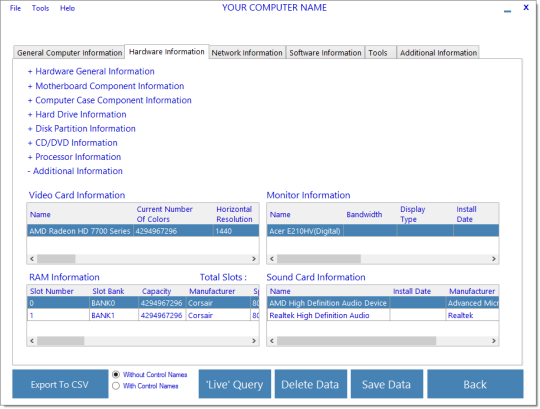The width and height of the screenshot is (540, 409).
Task: Click the Total Slots label
Action: [223, 277]
